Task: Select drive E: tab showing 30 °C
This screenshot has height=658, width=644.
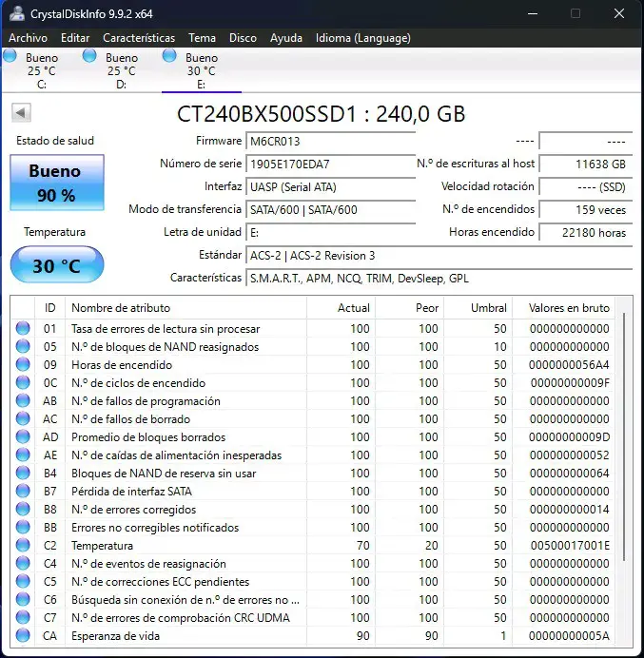Action: pyautogui.click(x=202, y=70)
